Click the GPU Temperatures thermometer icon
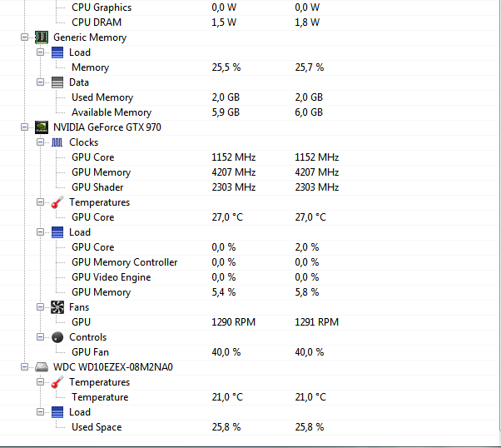The width and height of the screenshot is (501, 448). coord(57,202)
